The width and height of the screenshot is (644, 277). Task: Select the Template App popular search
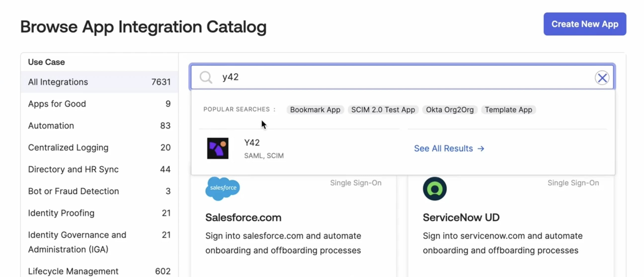point(508,110)
